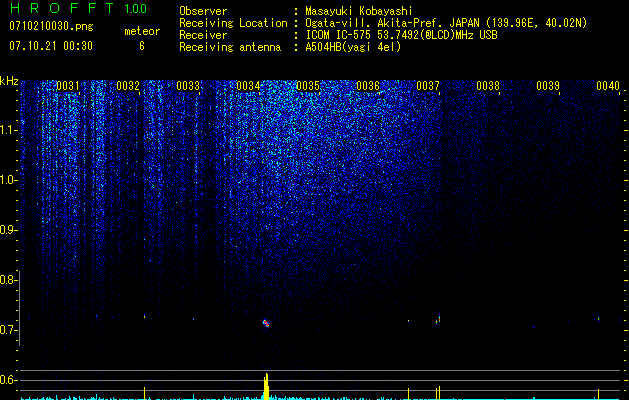This screenshot has width=629, height=400.
Task: Click time marker 0035
Action: pyautogui.click(x=308, y=86)
